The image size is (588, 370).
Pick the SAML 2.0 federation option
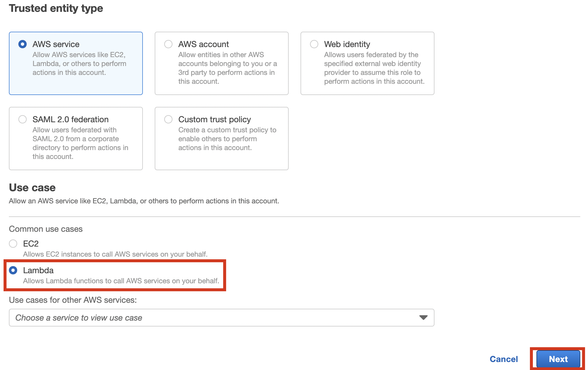pyautogui.click(x=23, y=119)
